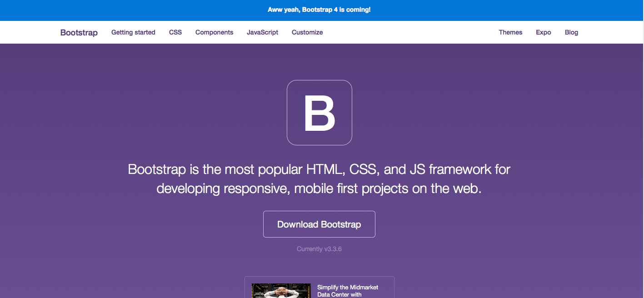The width and height of the screenshot is (644, 298).
Task: Open the Simplify the Midmarket Data Center ad
Action: point(348,291)
